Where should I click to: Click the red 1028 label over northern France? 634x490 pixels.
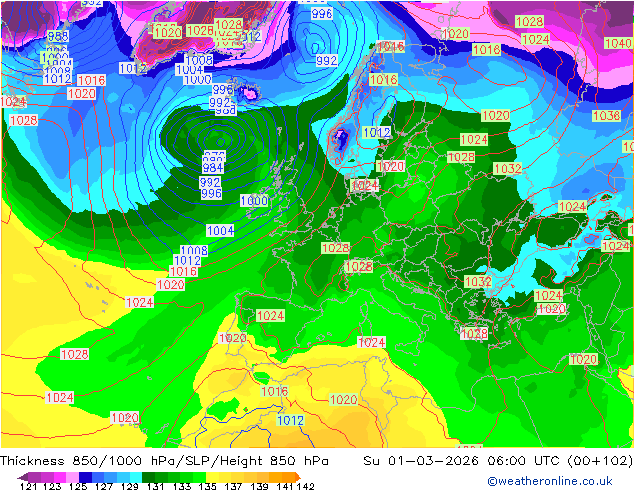(x=336, y=248)
